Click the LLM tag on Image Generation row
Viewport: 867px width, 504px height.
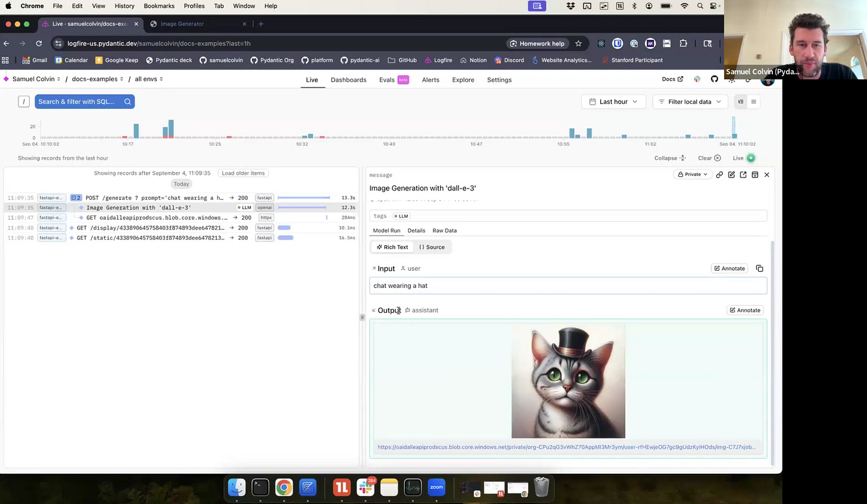[244, 208]
